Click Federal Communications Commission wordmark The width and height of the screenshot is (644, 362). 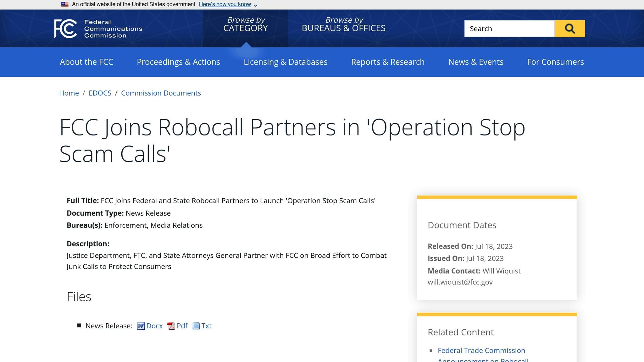(x=113, y=29)
